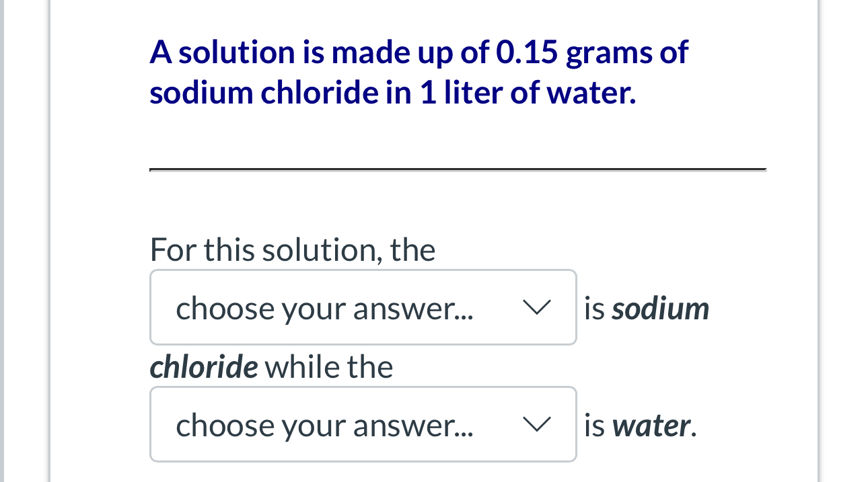Viewport: 868px width, 482px height.
Task: Click the downward arrow icon in the lower dropdown
Action: [x=536, y=424]
